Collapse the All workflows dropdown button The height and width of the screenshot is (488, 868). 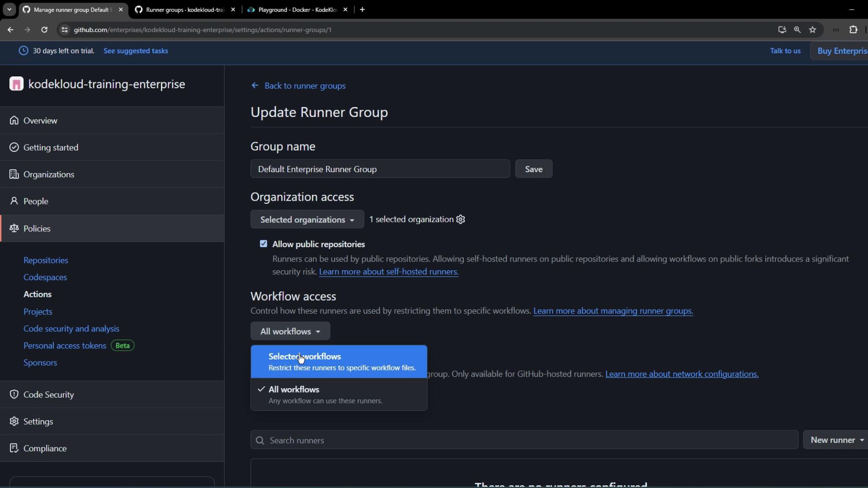pyautogui.click(x=290, y=331)
